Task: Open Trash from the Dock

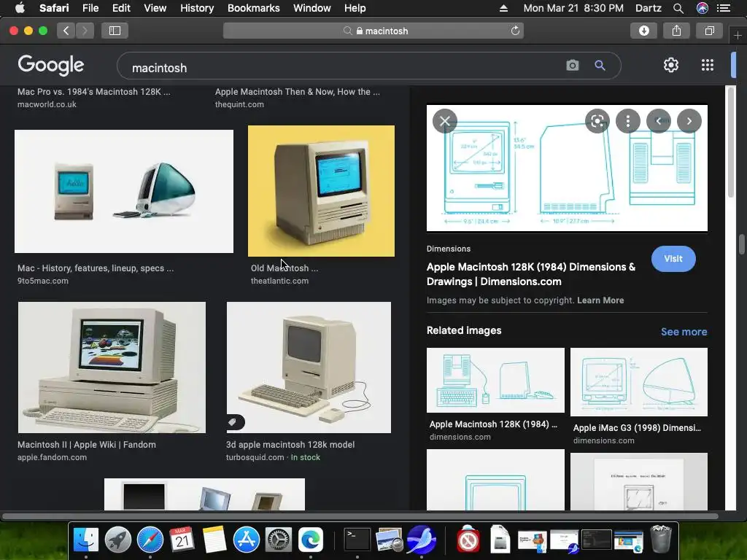Action: (x=661, y=539)
